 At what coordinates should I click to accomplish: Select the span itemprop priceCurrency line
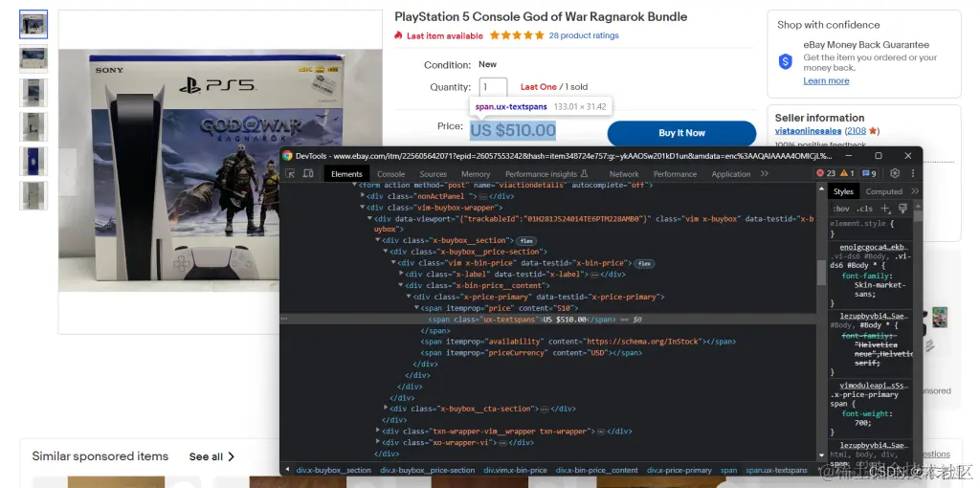(531, 353)
